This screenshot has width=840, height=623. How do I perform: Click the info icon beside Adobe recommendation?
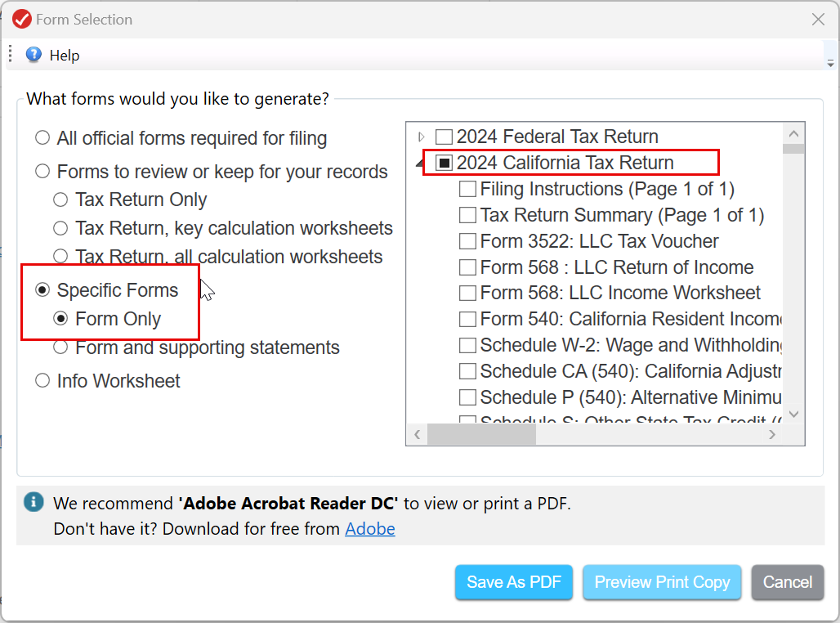34,502
